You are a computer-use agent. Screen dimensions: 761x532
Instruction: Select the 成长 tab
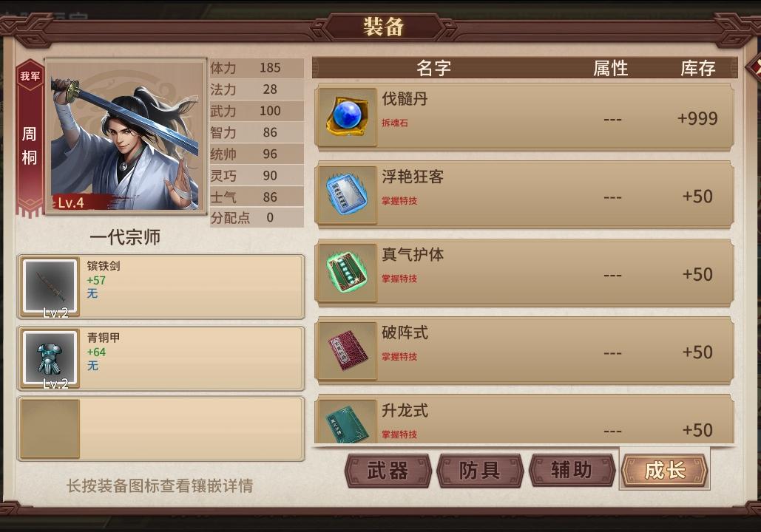[x=664, y=471]
